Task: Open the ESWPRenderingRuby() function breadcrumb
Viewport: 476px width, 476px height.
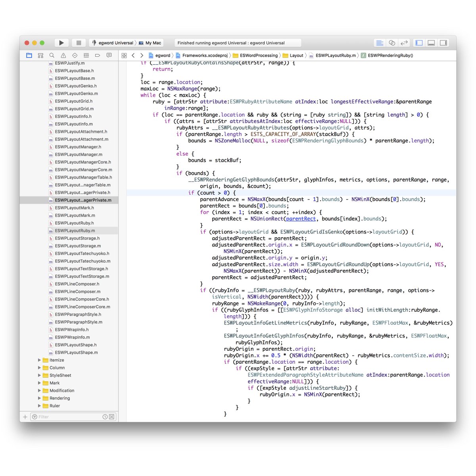Action: [x=387, y=56]
